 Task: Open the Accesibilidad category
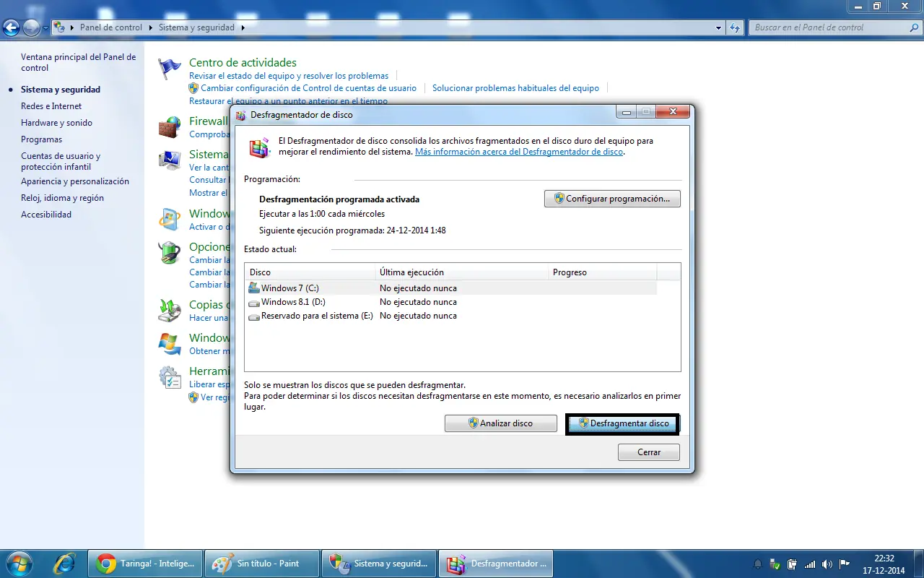click(46, 215)
